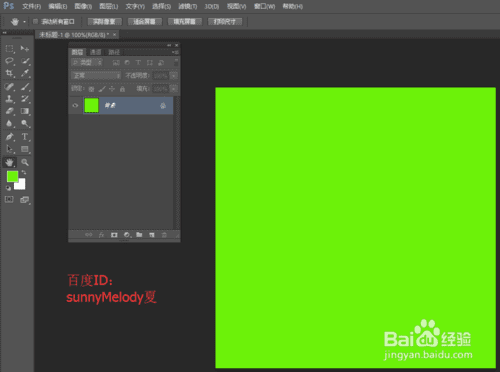This screenshot has width=500, height=372.
Task: Toggle shape layer filter
Action: point(150,62)
